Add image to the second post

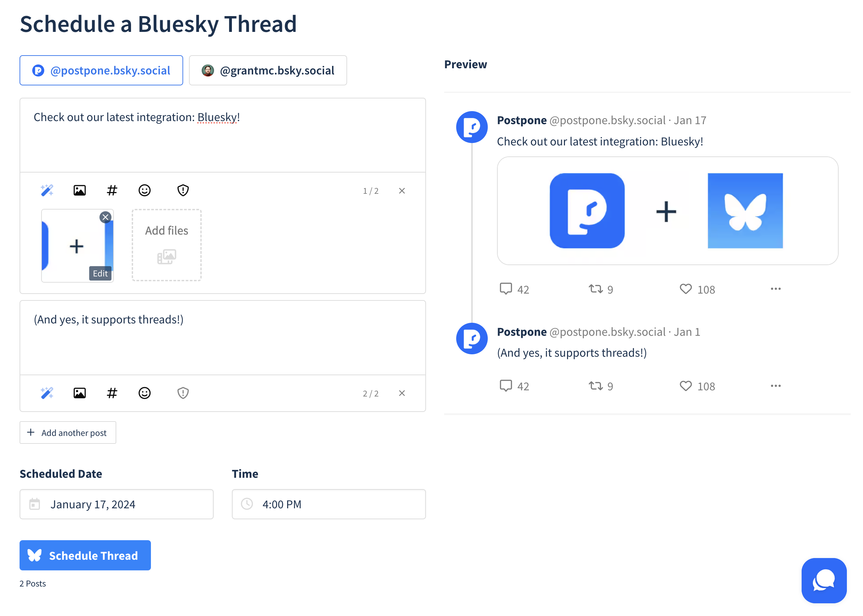click(x=79, y=393)
